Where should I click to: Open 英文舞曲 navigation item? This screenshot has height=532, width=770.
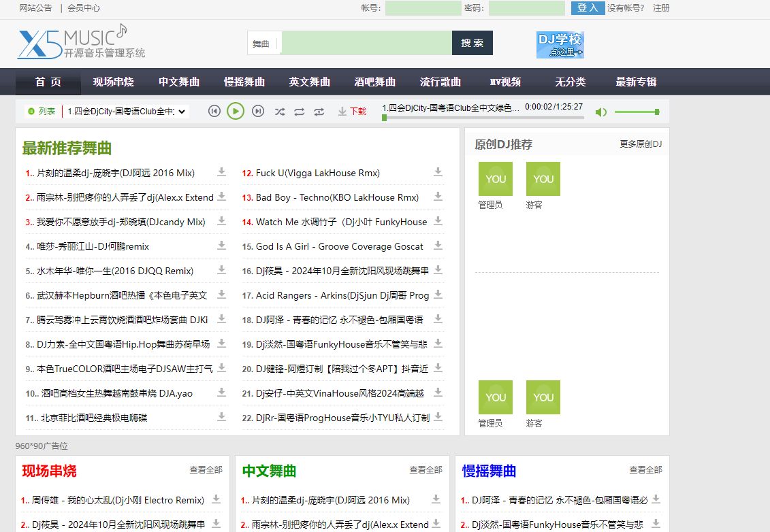(x=309, y=82)
